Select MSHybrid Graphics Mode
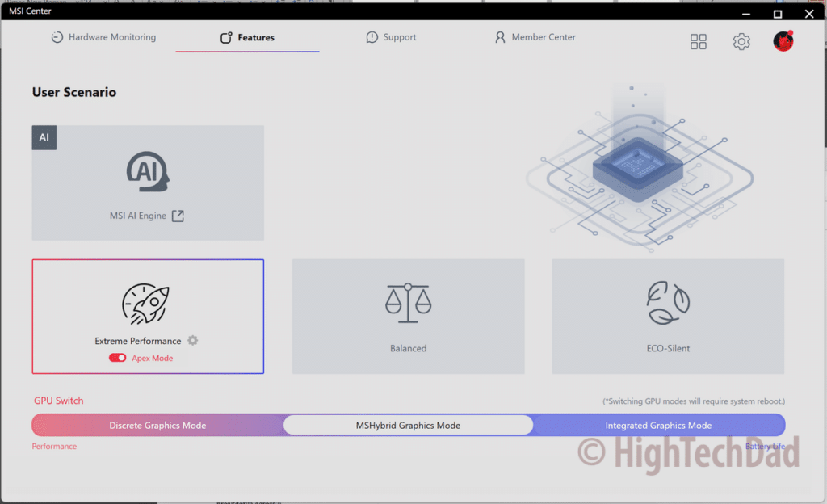Viewport: 827px width, 504px height. 408,426
